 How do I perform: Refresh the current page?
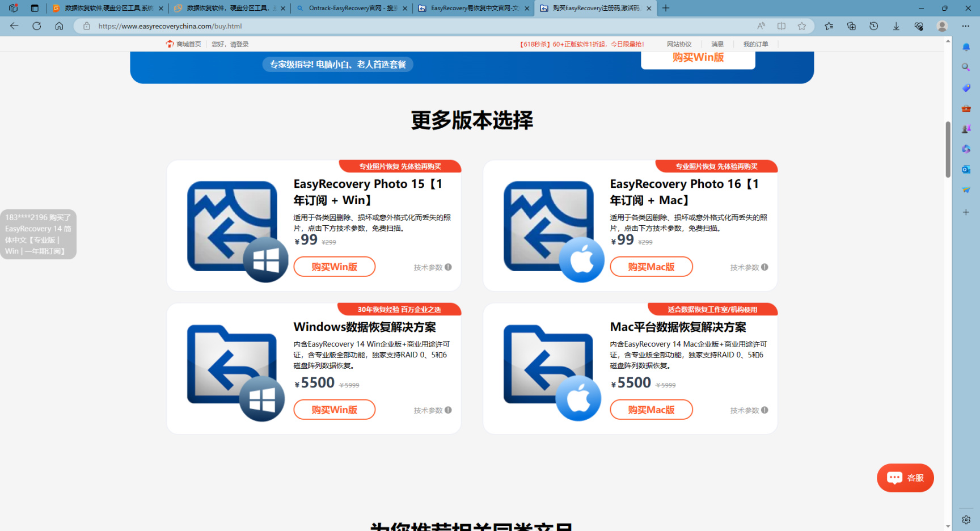pos(37,26)
